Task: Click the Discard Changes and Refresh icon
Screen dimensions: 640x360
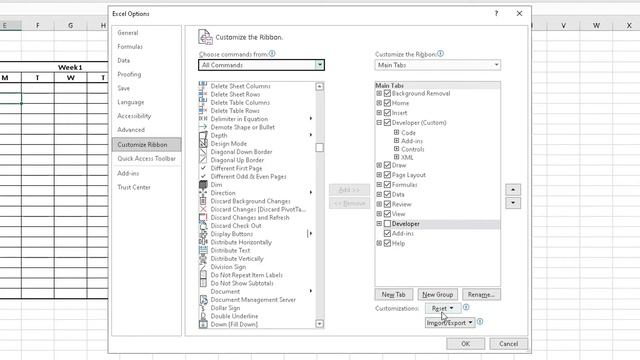Action: (203, 218)
